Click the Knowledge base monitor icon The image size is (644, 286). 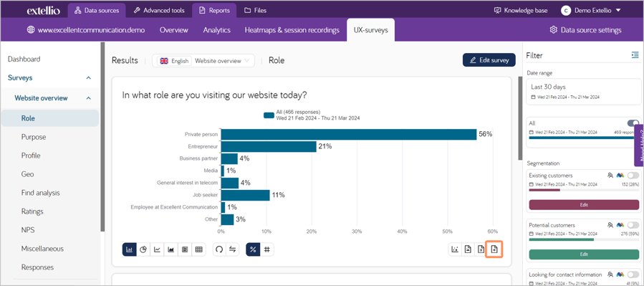coord(498,11)
